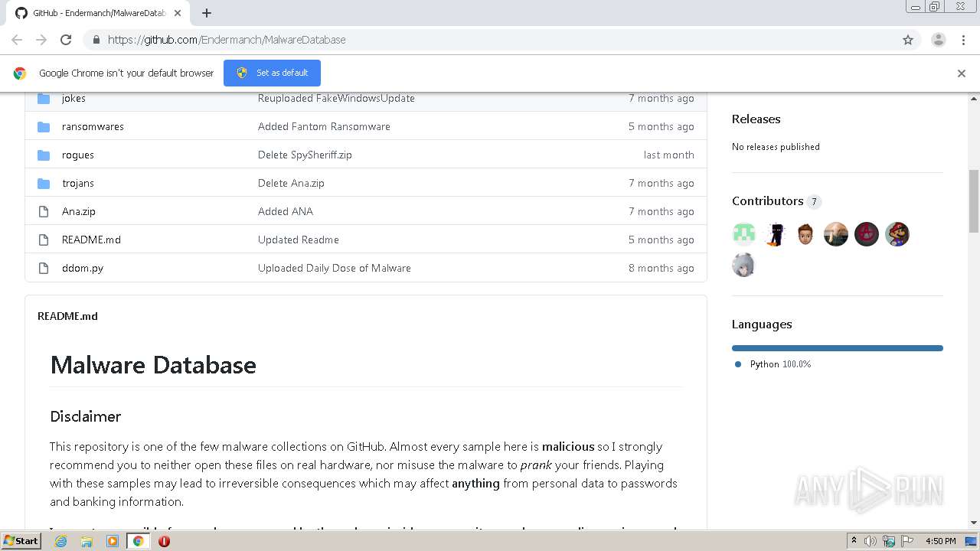
Task: Open Chrome's three-dot menu
Action: click(x=963, y=40)
